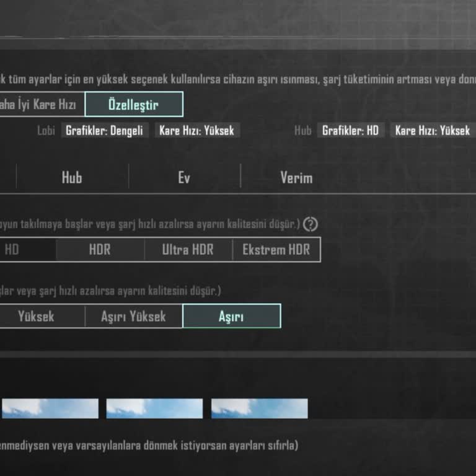Screen dimensions: 476x476
Task: Choose the Daha İyi Kare Hızı preset
Action: coord(42,104)
